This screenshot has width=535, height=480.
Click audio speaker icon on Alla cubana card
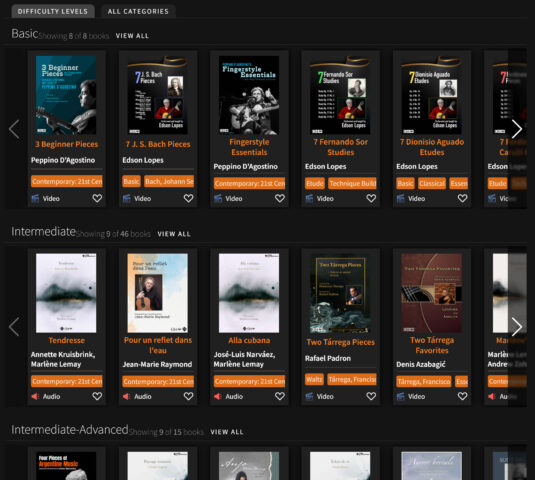coord(218,396)
